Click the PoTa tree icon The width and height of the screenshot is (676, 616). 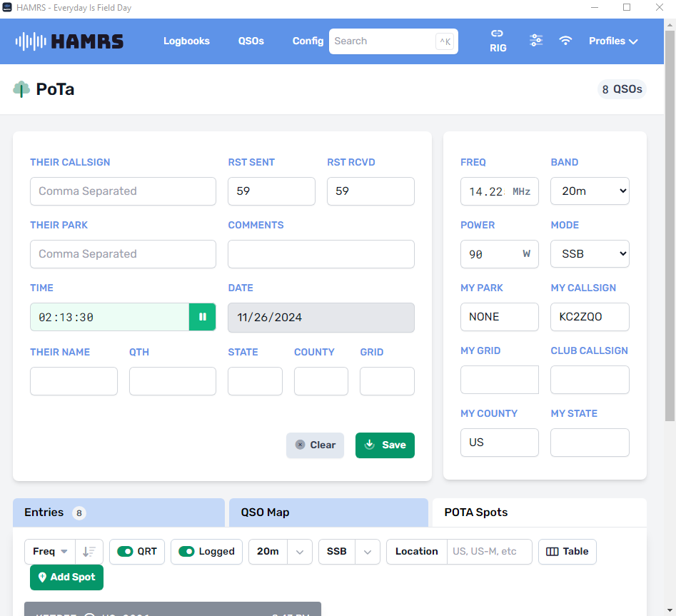20,89
